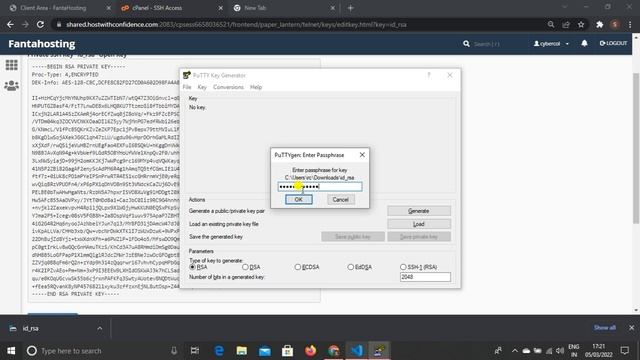Open volume control in system tray
The height and width of the screenshot is (360, 640).
point(560,351)
